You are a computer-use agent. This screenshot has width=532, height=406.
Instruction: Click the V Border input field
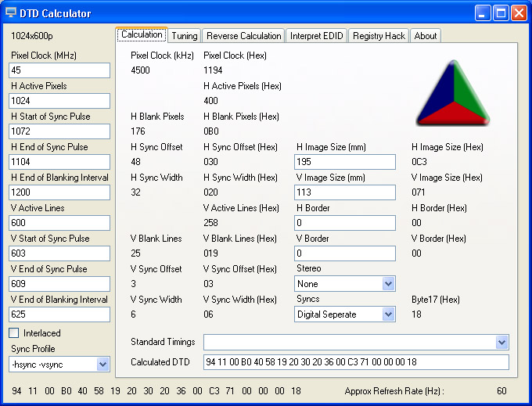point(345,253)
